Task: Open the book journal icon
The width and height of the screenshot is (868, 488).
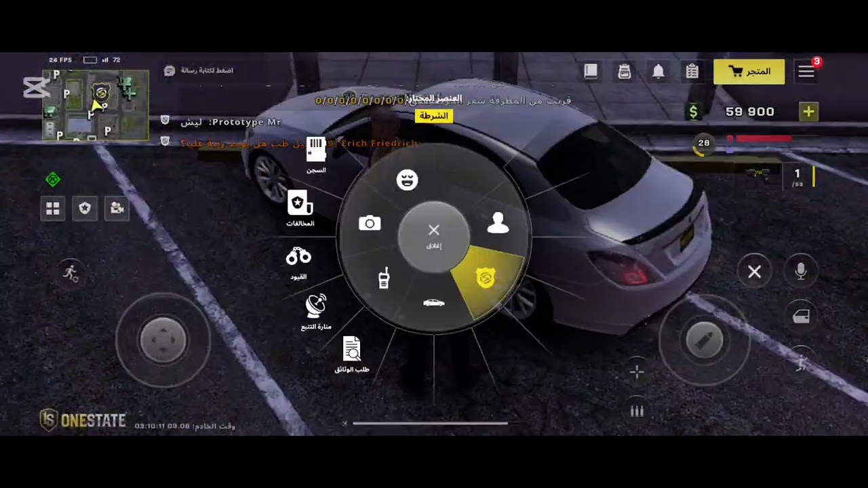Action: click(591, 71)
